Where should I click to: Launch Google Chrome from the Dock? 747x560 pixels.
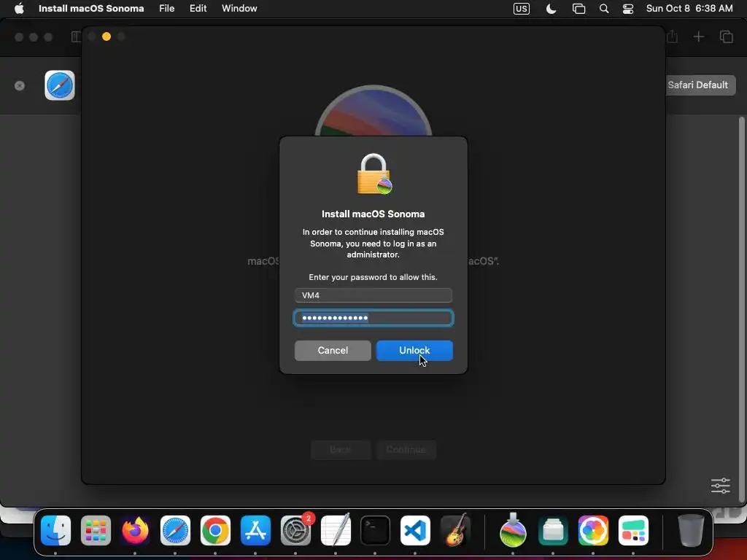pyautogui.click(x=215, y=531)
